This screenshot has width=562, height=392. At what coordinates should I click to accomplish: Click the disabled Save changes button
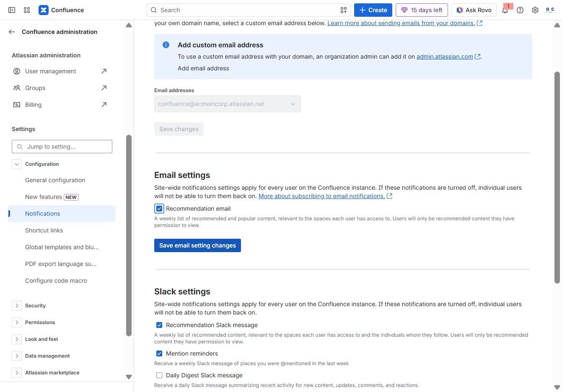click(179, 129)
